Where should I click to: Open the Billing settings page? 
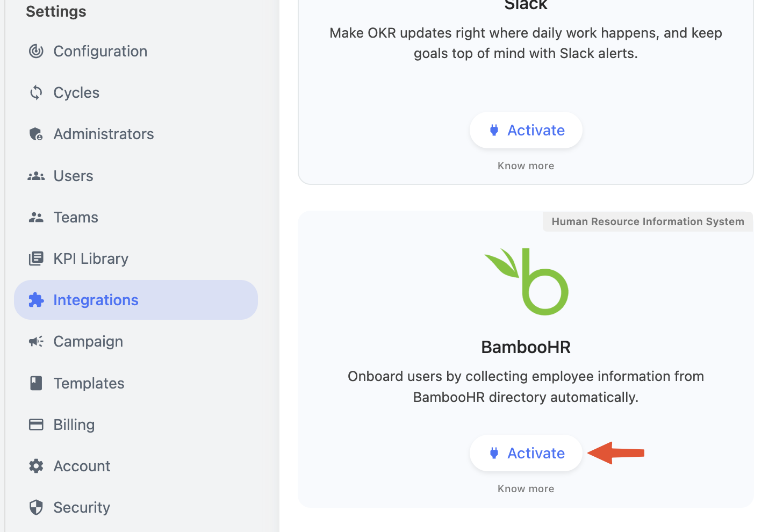(136, 425)
